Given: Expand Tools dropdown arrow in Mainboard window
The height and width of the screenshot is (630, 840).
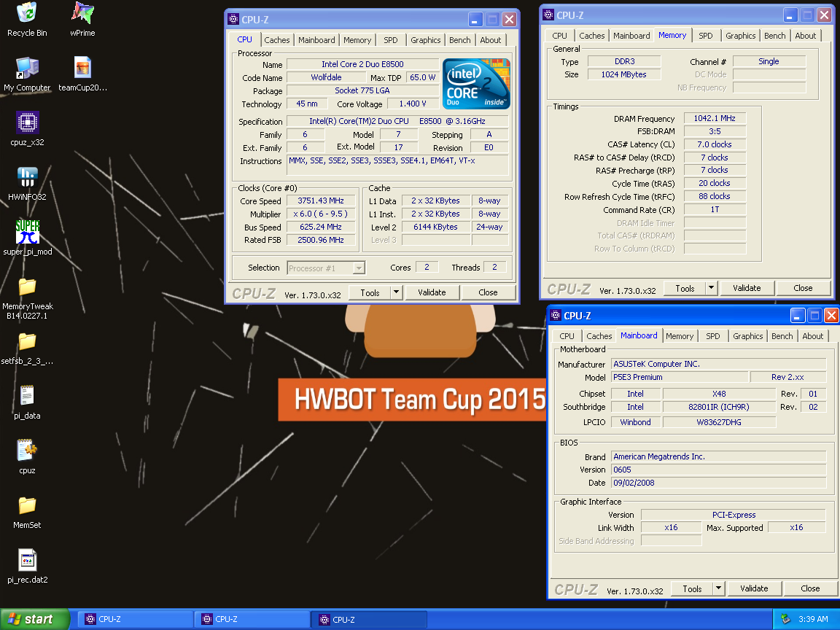Looking at the screenshot, I should (719, 588).
